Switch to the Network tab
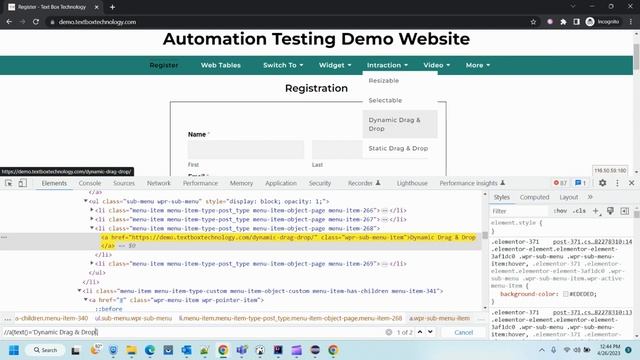 click(159, 183)
